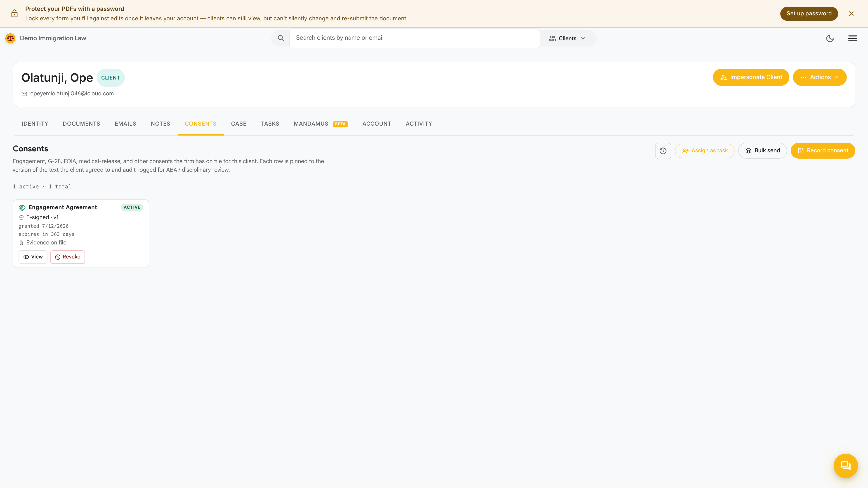This screenshot has height=488, width=868.
Task: Click the client email address opeyemiolatunji046@icloud.com
Action: 72,94
